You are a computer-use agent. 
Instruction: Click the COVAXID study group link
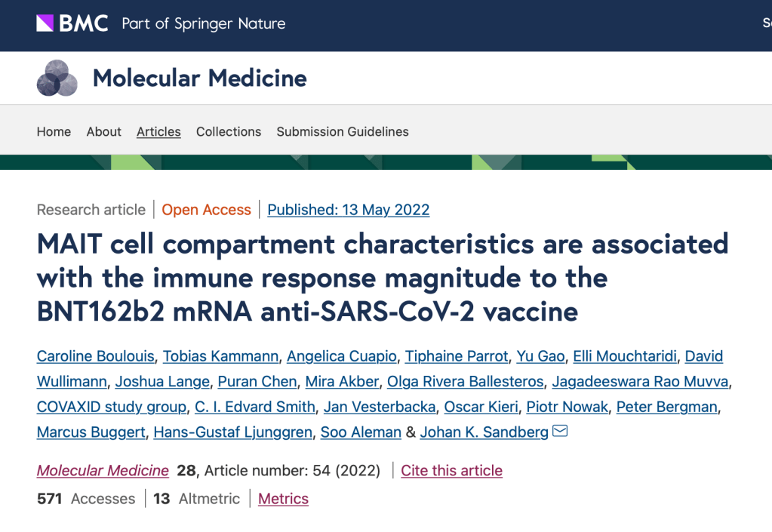[112, 407]
